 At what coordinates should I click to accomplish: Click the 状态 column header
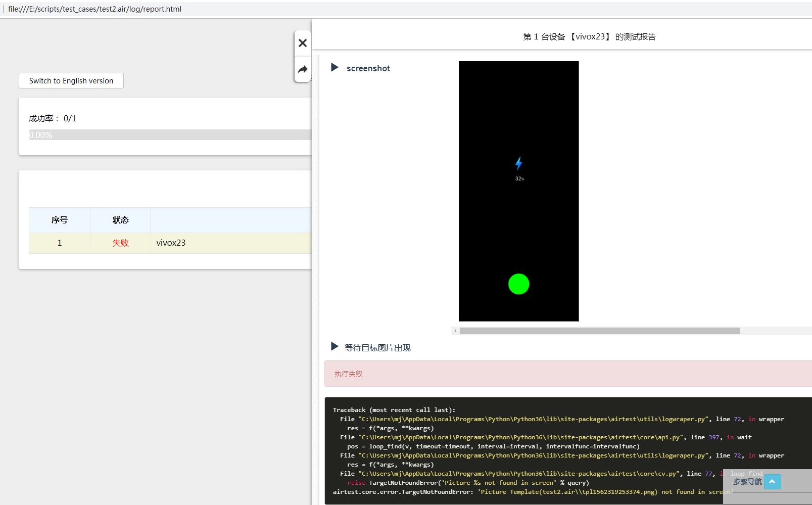tap(120, 220)
